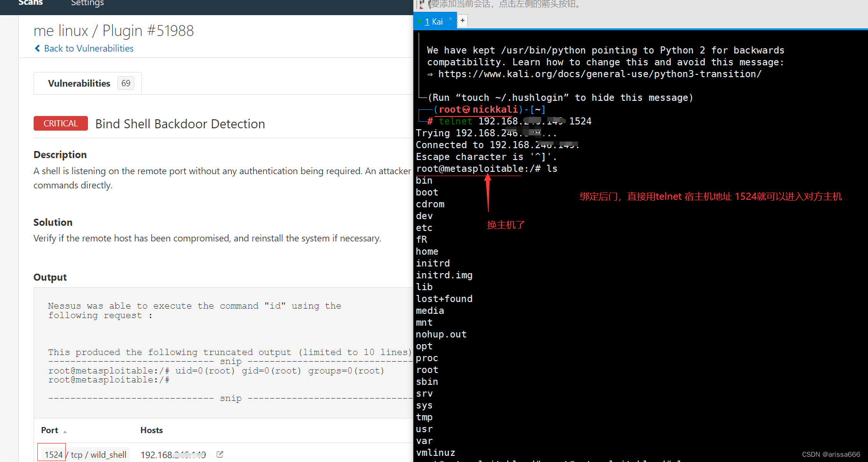Image resolution: width=868 pixels, height=462 pixels.
Task: Open the Settings menu in Nessus header
Action: 88,3
